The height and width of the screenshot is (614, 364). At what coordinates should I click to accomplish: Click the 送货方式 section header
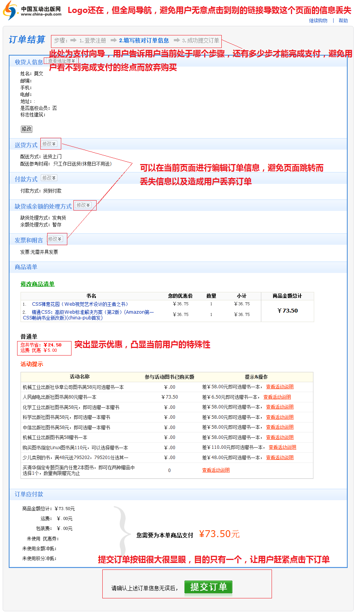[26, 145]
